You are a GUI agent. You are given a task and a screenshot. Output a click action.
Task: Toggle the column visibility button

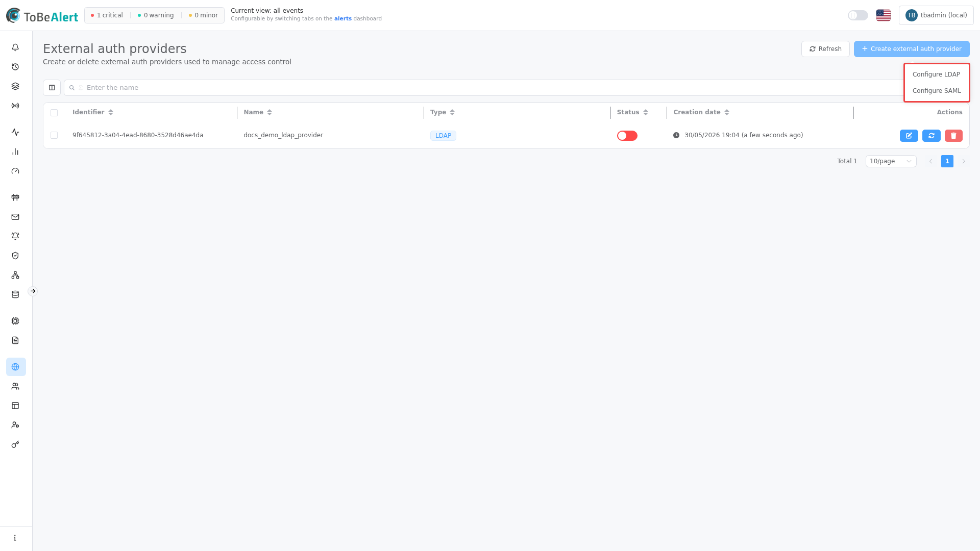tap(52, 88)
